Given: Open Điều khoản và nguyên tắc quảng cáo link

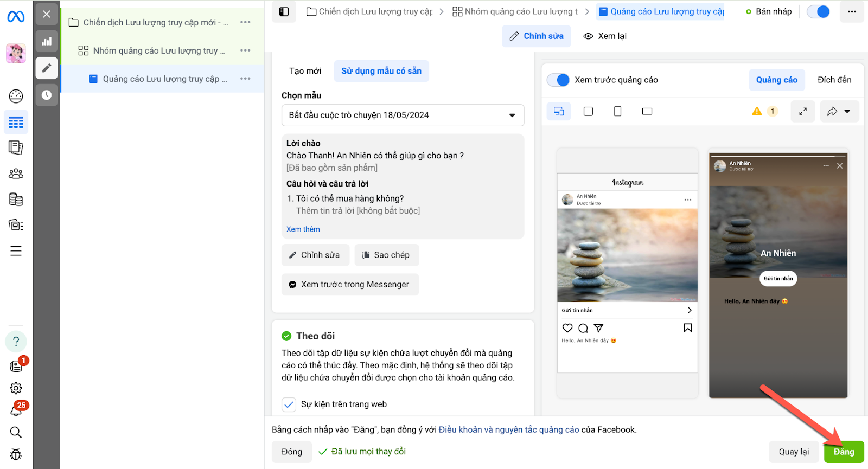Looking at the screenshot, I should tap(509, 429).
